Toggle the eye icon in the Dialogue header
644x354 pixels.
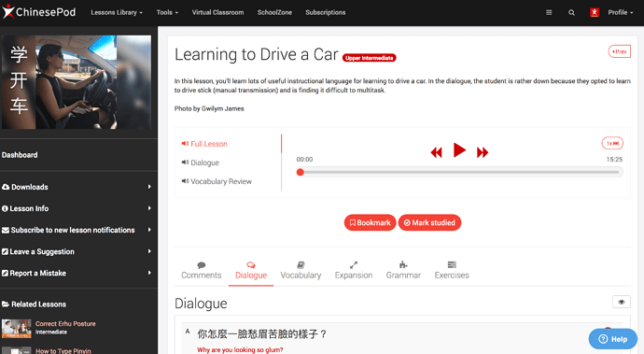tap(621, 302)
